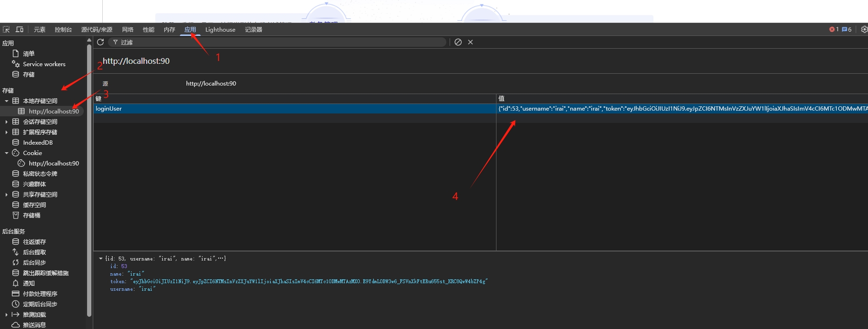Click the blue issues count badge

coord(847,29)
